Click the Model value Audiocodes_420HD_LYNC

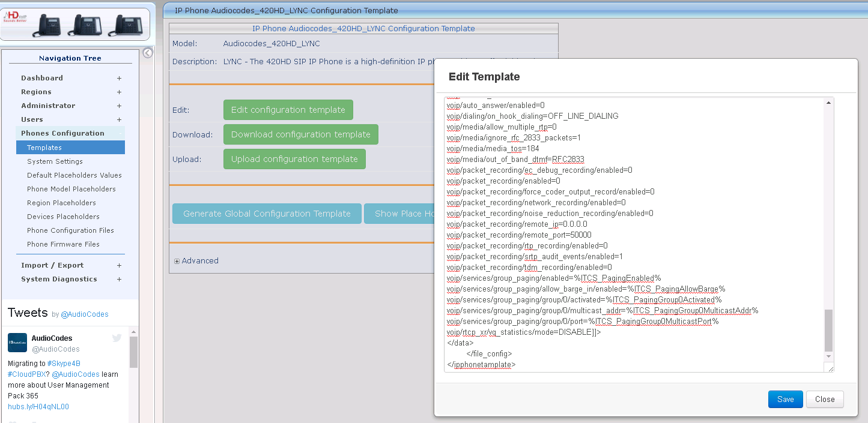pyautogui.click(x=272, y=44)
